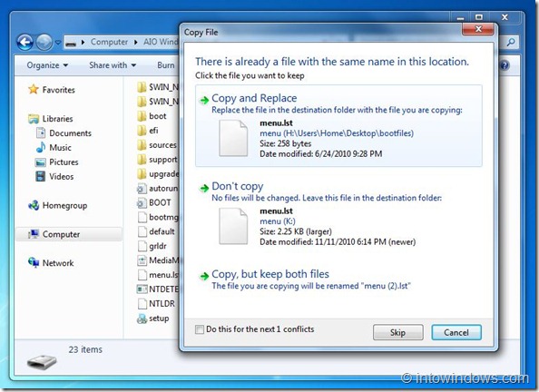Click the Skip button
539x392 pixels.
397,332
